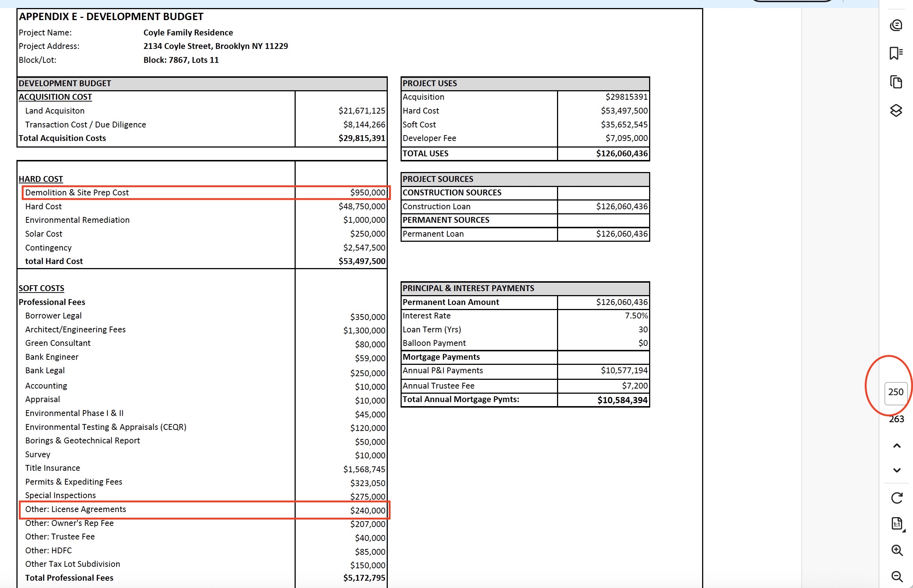Viewport: 913px width, 588px height.
Task: Open the bookmarks panel icon
Action: pos(896,53)
